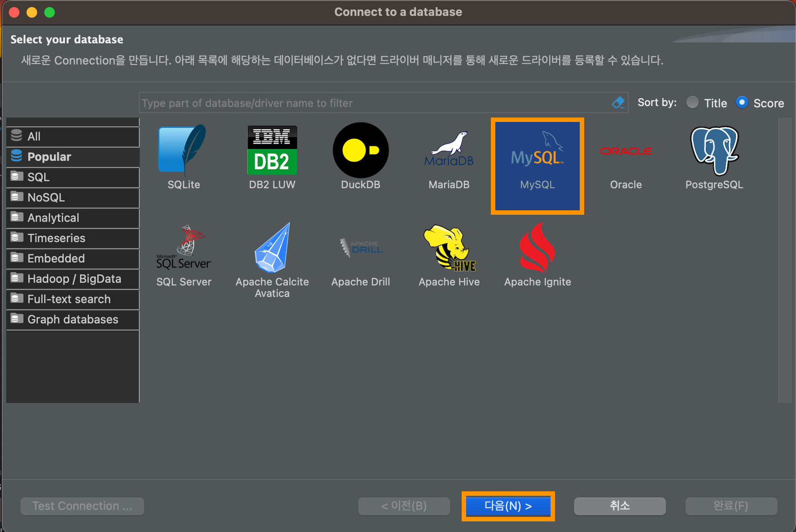
Task: Select the Apache Ignite flame icon
Action: [537, 247]
